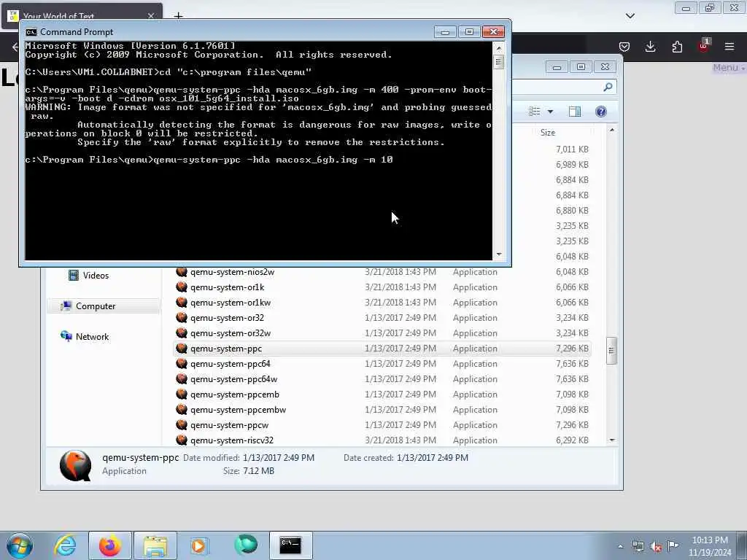Click Explorer file list scrollbar thumb
This screenshot has height=560, width=747.
(x=612, y=351)
